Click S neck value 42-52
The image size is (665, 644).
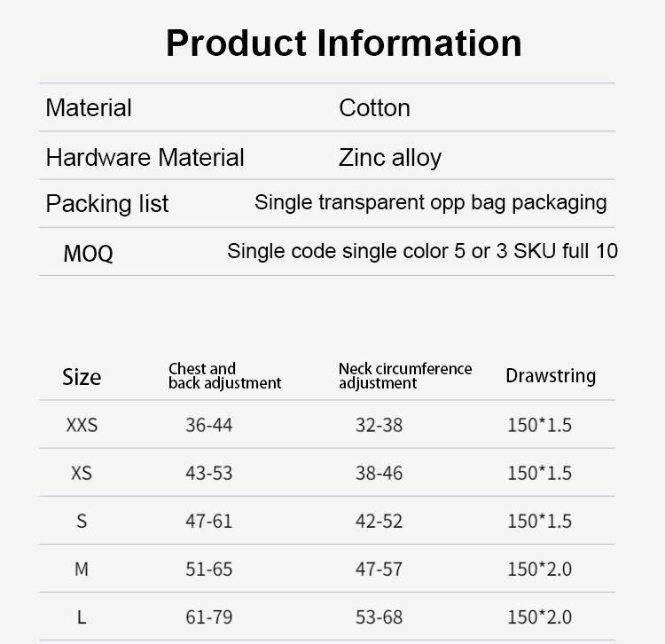coord(379,521)
